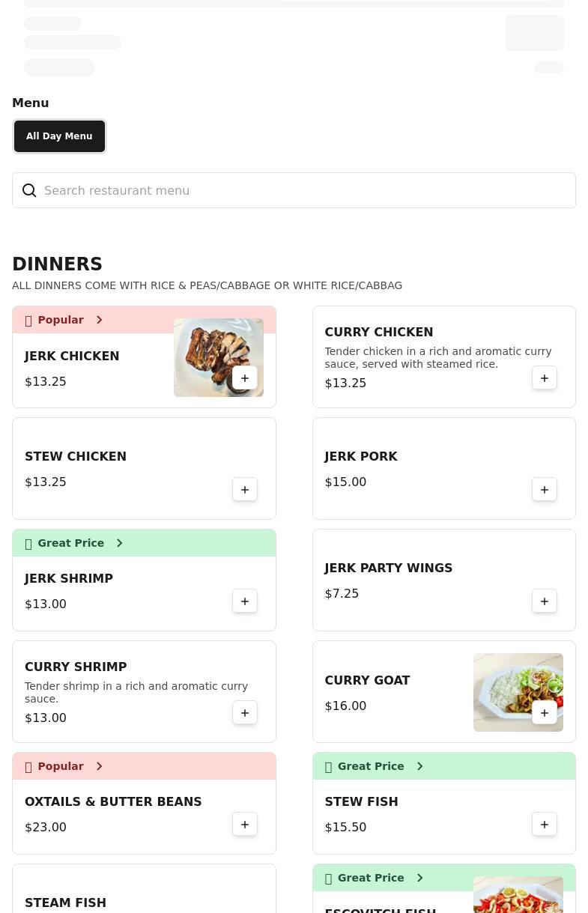The width and height of the screenshot is (588, 913).
Task: Expand Great Price chevron on Stew Fish
Action: click(x=419, y=766)
